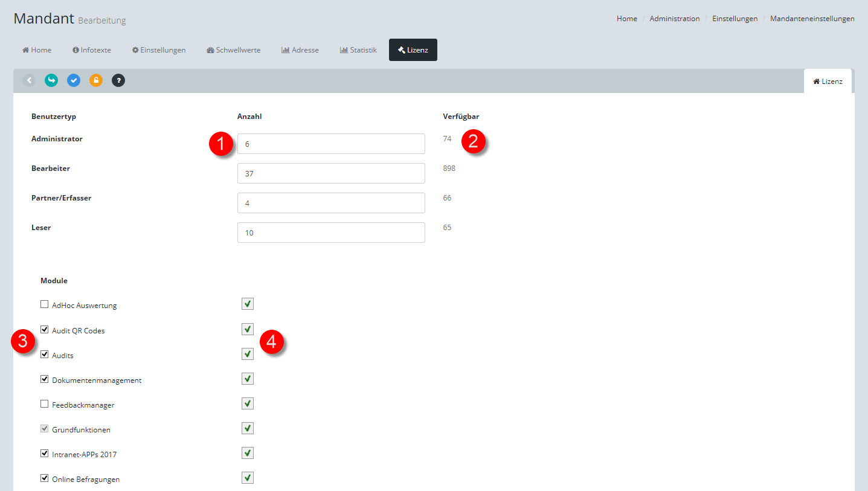Image resolution: width=868 pixels, height=491 pixels.
Task: Disable the Dokumentenmanagement module checkbox
Action: click(x=44, y=379)
